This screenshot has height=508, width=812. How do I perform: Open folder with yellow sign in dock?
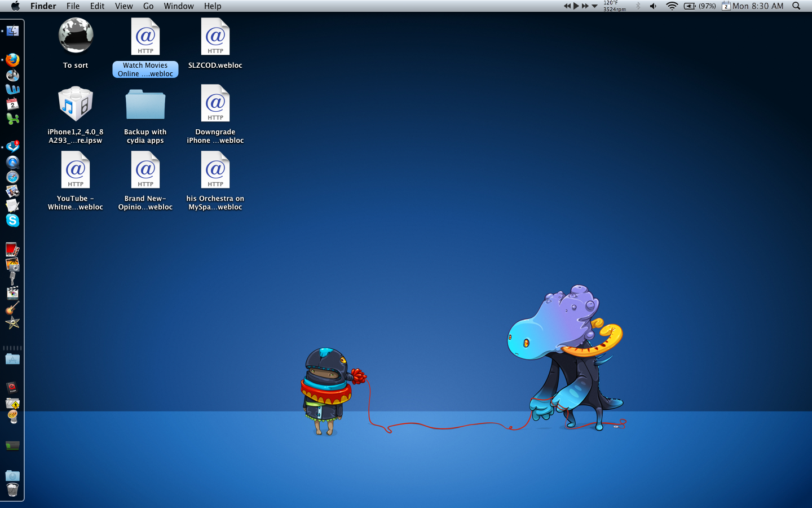[12, 403]
